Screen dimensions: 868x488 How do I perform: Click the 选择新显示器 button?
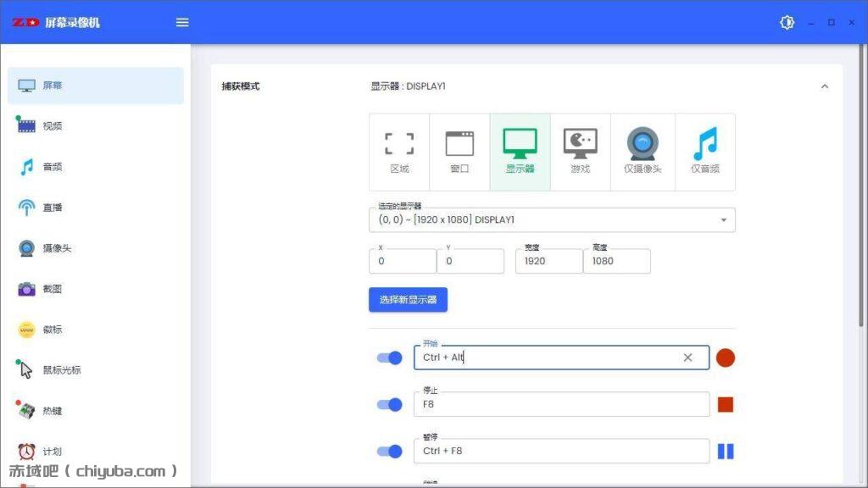pyautogui.click(x=408, y=299)
